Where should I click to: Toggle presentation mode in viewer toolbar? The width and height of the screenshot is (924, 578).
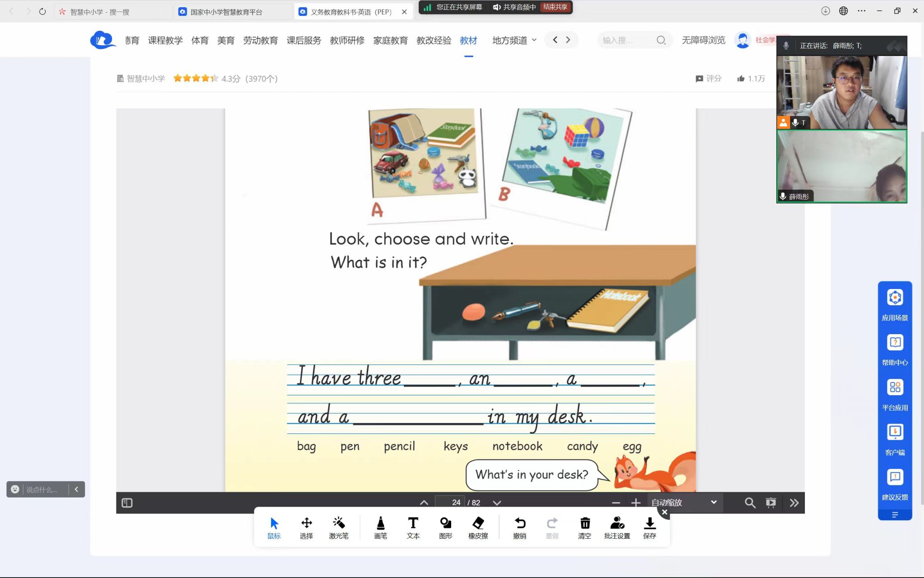[x=771, y=503]
